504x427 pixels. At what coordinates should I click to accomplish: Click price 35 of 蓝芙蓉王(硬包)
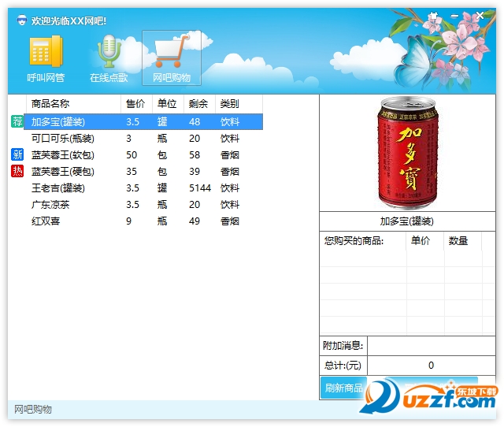point(132,172)
